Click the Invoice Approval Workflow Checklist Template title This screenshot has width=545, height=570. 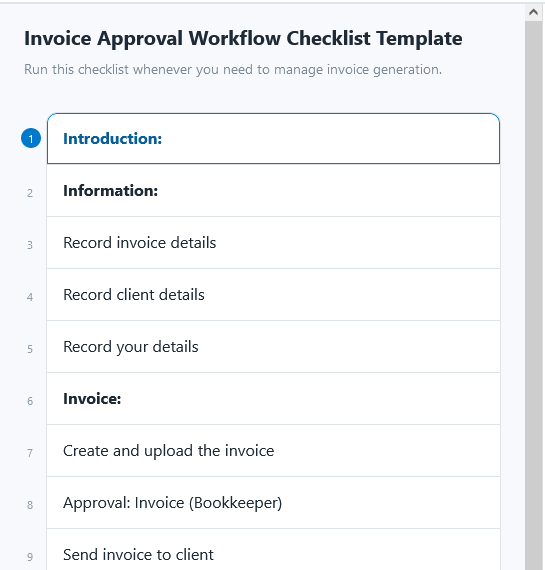(x=243, y=39)
